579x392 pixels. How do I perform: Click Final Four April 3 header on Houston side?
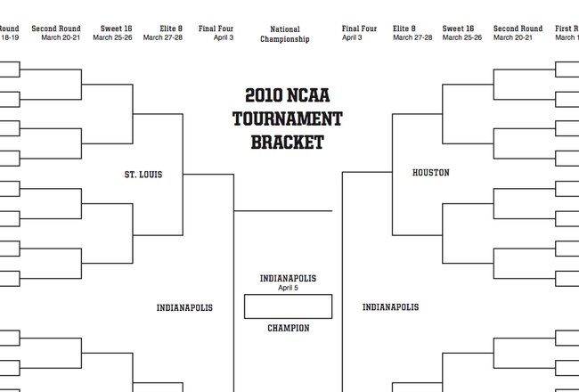pos(359,33)
